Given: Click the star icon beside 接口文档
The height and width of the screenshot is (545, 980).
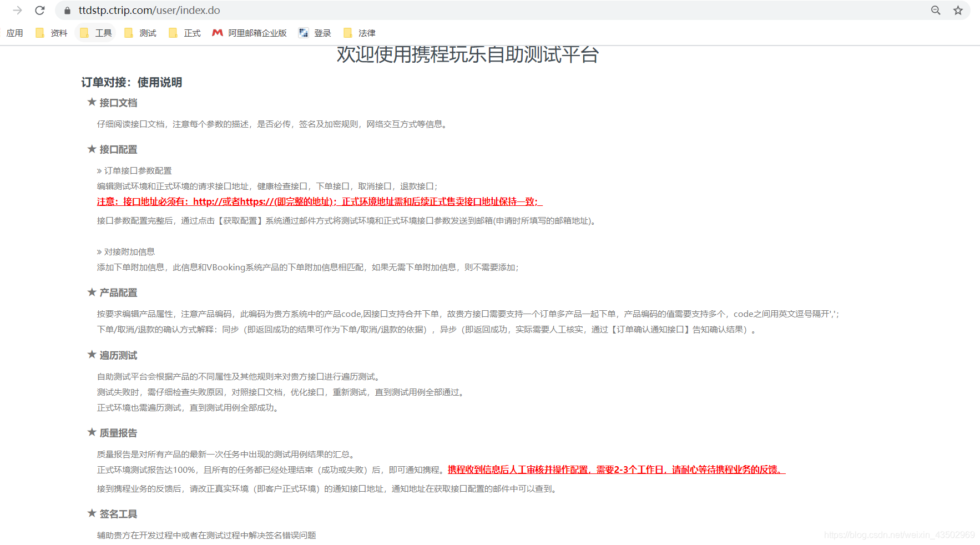Looking at the screenshot, I should (x=92, y=102).
